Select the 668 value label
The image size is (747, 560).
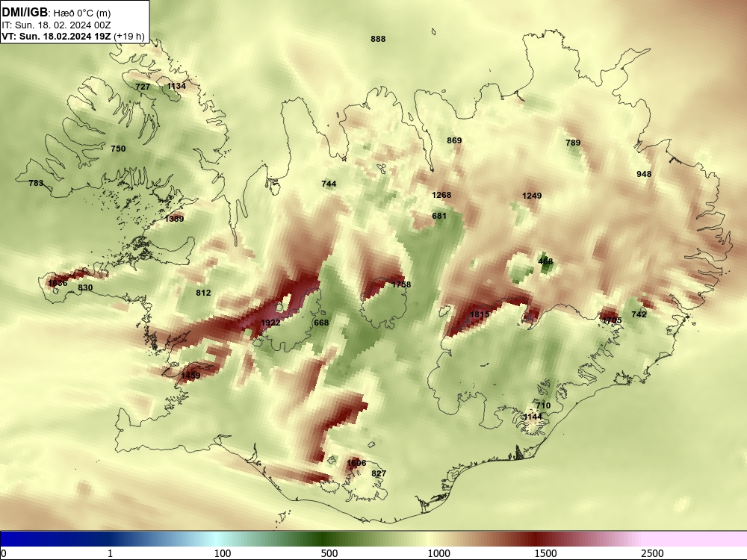[x=321, y=323]
